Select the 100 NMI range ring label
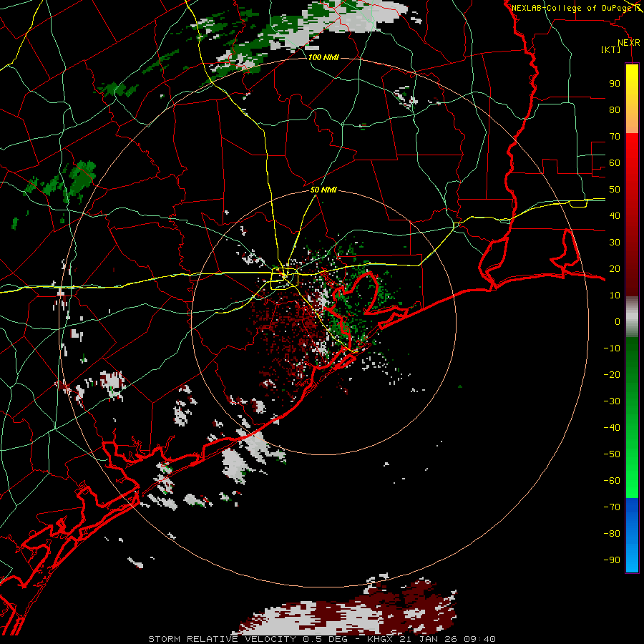 [323, 57]
